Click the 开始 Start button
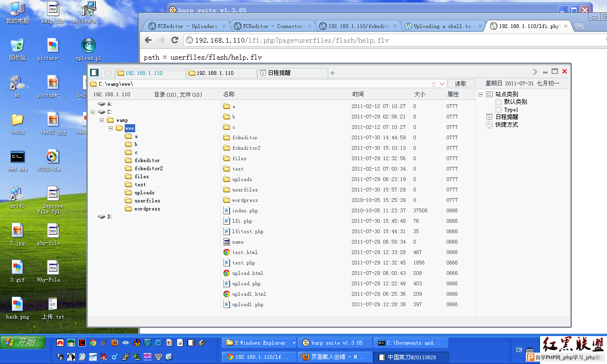607x364 pixels. 23,342
